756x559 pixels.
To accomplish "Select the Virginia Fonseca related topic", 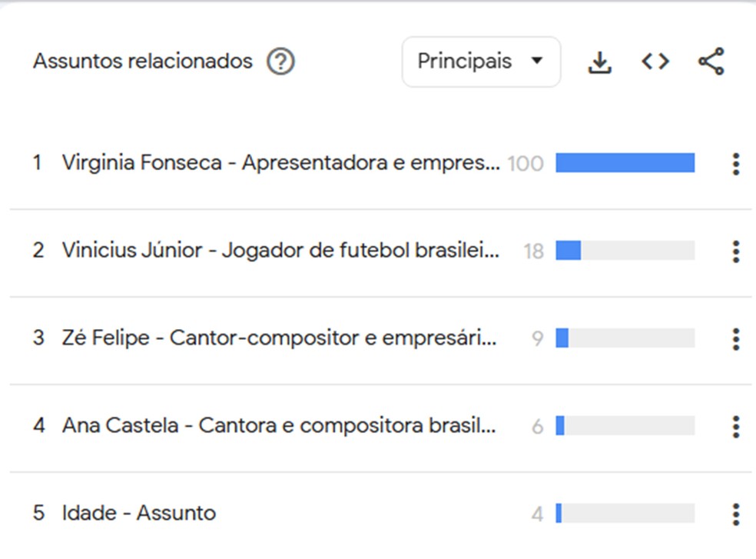I will (x=277, y=163).
